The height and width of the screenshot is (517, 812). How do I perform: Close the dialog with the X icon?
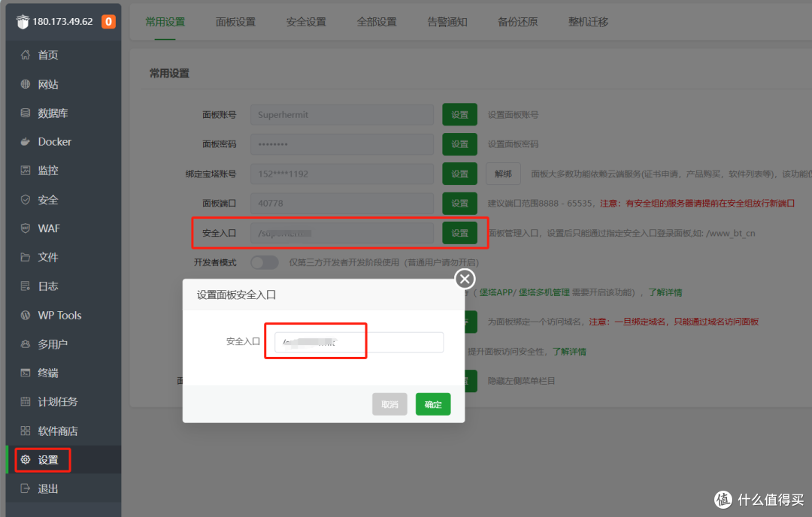(465, 279)
